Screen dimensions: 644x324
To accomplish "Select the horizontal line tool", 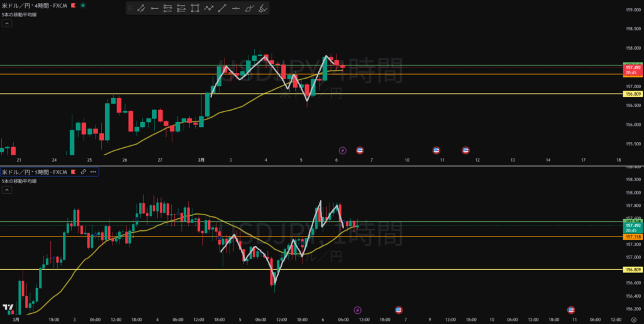I will pos(236,9).
